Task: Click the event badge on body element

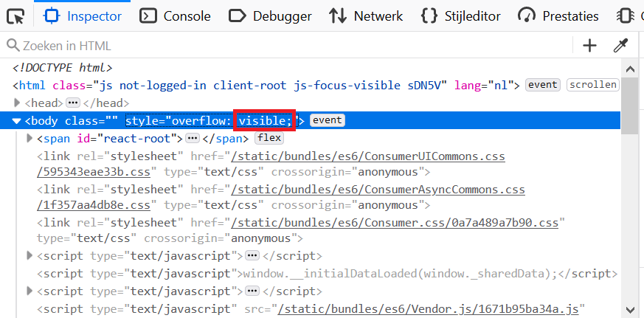Action: 327,120
